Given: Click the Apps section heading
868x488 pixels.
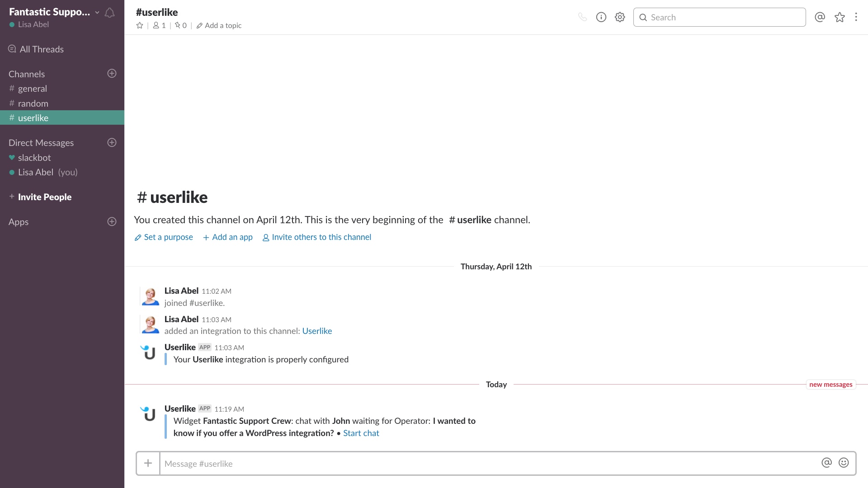Looking at the screenshot, I should [x=19, y=222].
